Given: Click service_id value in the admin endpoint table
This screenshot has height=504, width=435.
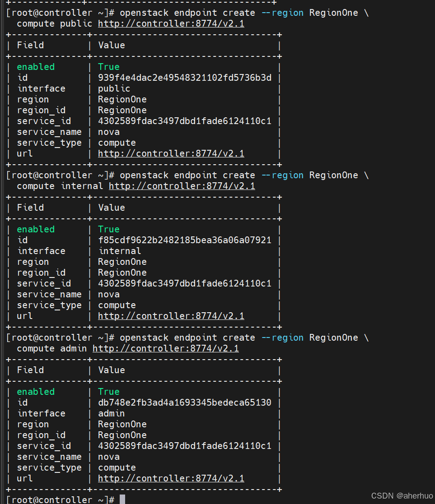Looking at the screenshot, I should coord(185,446).
